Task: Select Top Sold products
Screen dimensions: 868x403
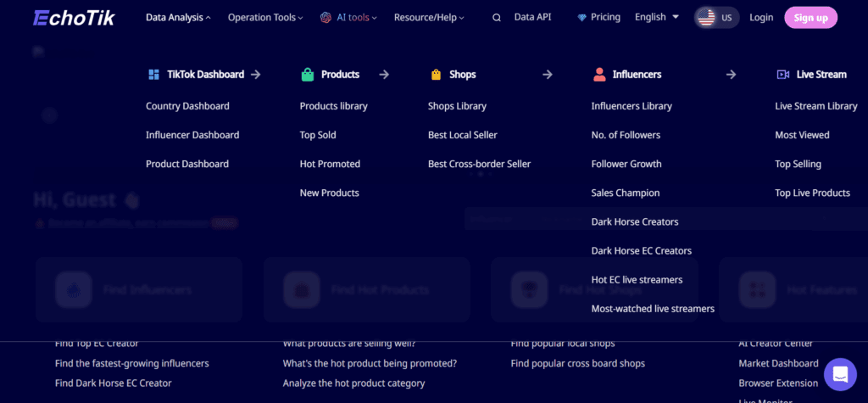Action: [318, 135]
